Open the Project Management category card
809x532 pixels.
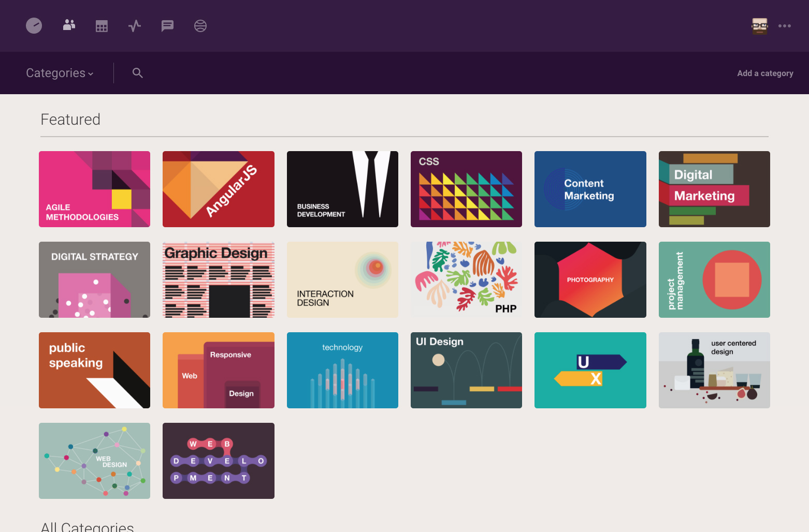pos(714,279)
